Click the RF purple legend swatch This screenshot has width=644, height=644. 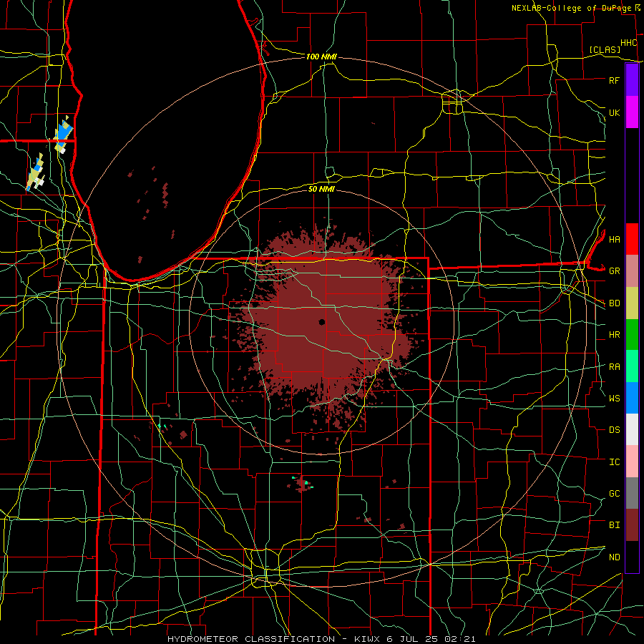[x=632, y=80]
